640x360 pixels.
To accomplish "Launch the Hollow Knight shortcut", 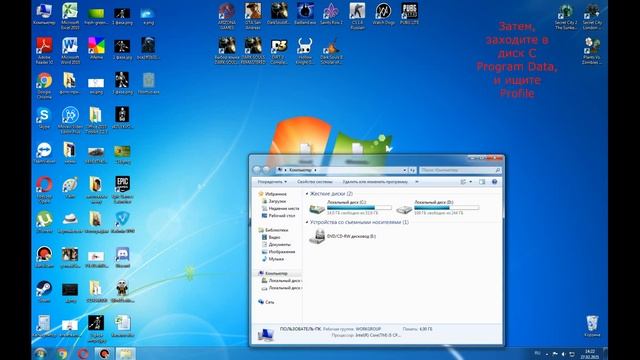I will pyautogui.click(x=304, y=50).
